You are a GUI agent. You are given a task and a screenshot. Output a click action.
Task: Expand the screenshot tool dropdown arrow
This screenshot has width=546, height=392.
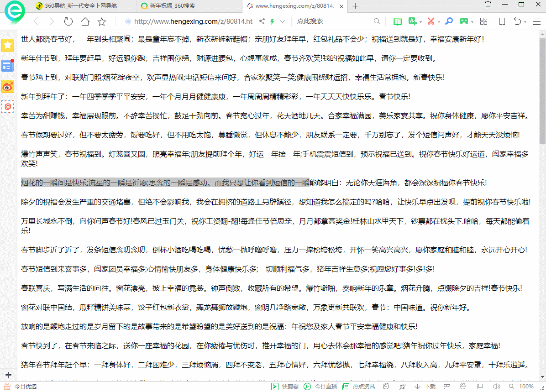point(439,21)
